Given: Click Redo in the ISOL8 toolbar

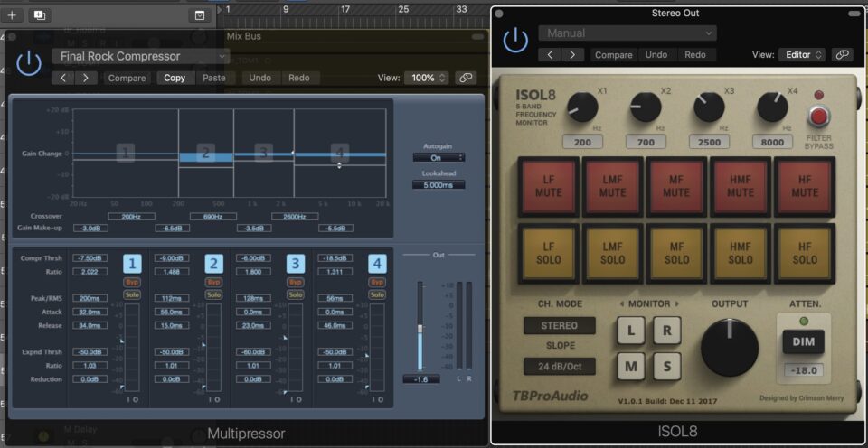Looking at the screenshot, I should click(x=694, y=55).
